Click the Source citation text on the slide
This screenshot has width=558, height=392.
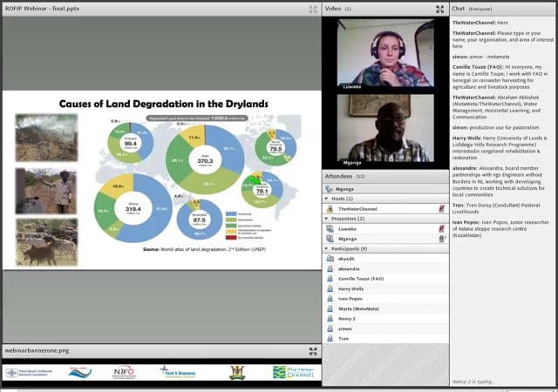[204, 249]
